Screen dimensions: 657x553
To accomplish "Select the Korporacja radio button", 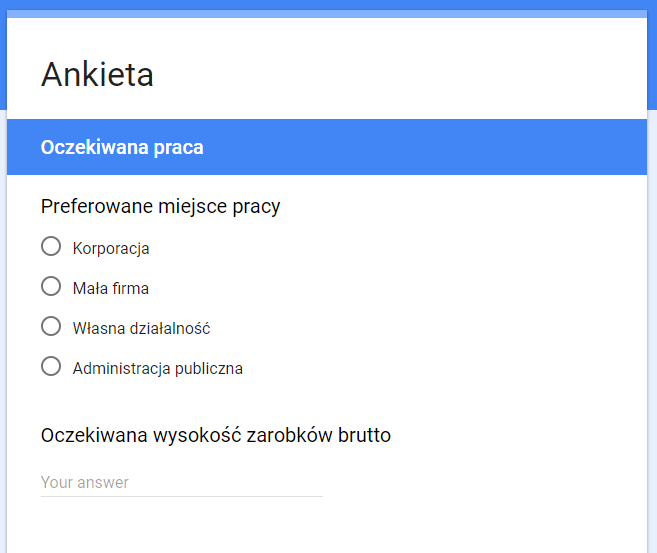I will 51,246.
